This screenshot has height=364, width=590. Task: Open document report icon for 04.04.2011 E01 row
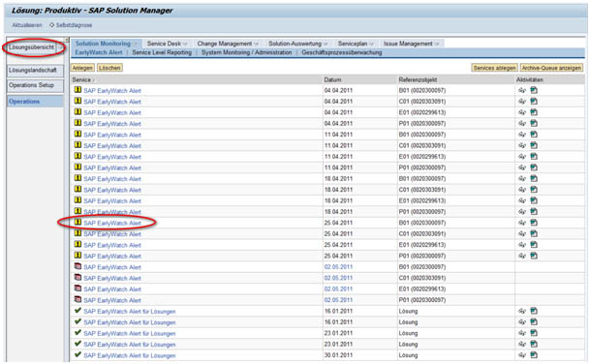point(534,112)
